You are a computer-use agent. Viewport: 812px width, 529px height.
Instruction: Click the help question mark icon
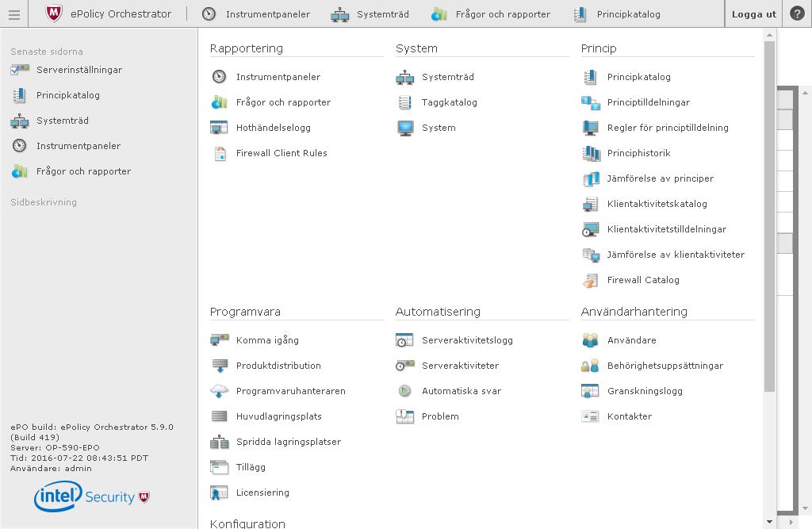pyautogui.click(x=797, y=13)
